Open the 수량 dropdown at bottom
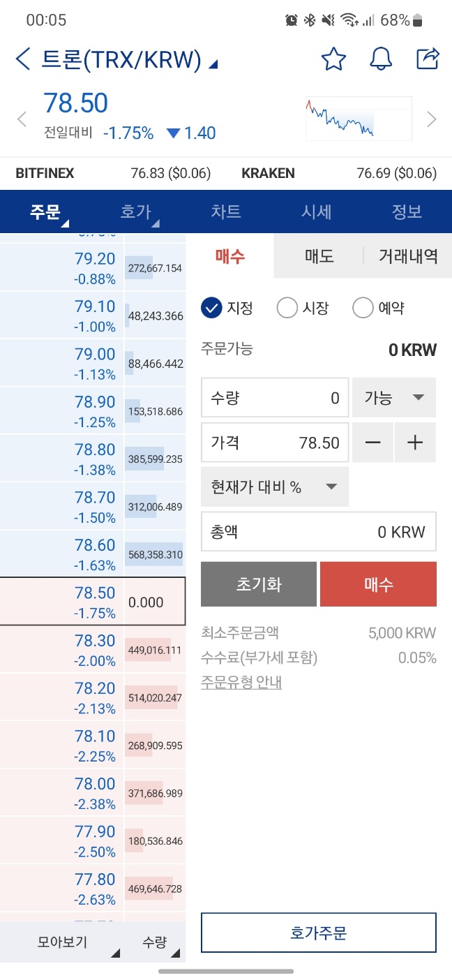The image size is (452, 980). tap(155, 942)
